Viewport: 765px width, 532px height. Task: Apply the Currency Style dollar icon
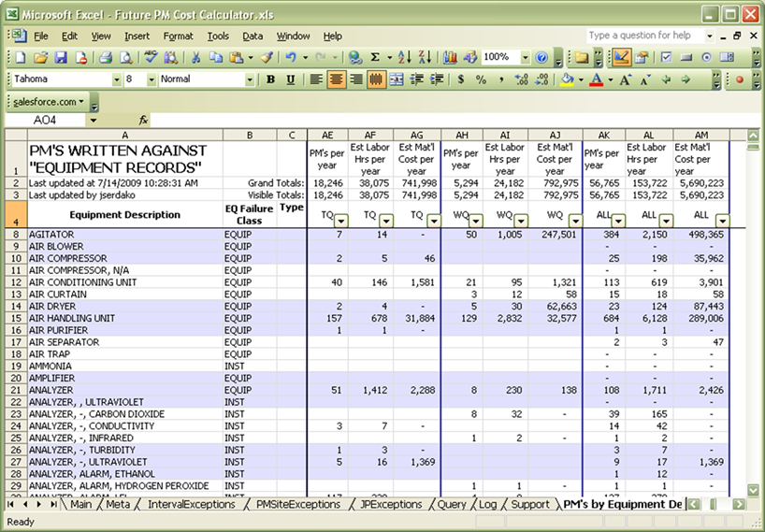pos(460,79)
